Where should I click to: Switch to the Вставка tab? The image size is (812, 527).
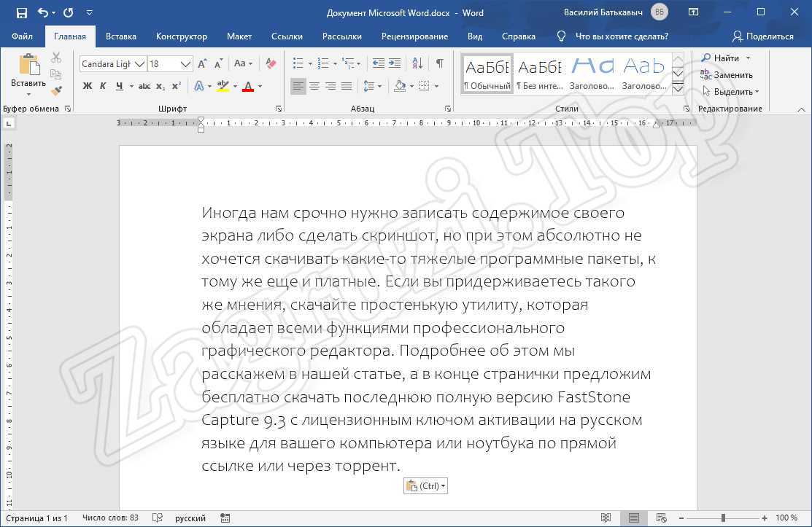point(120,36)
